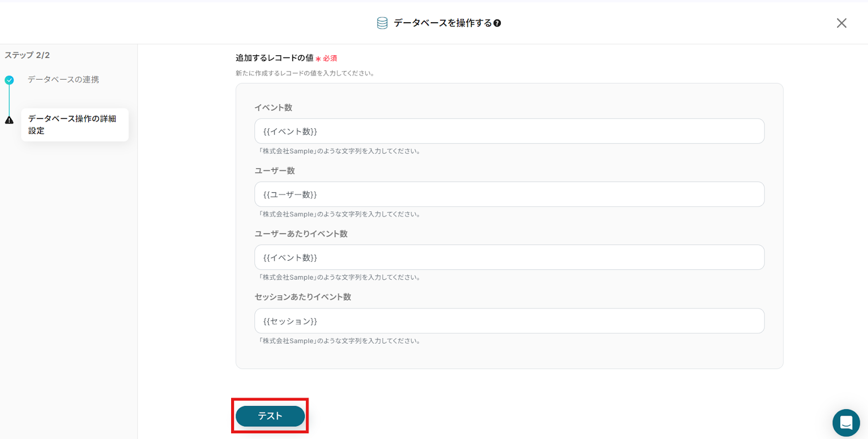Click the イベント数 field label
The width and height of the screenshot is (868, 439).
273,107
